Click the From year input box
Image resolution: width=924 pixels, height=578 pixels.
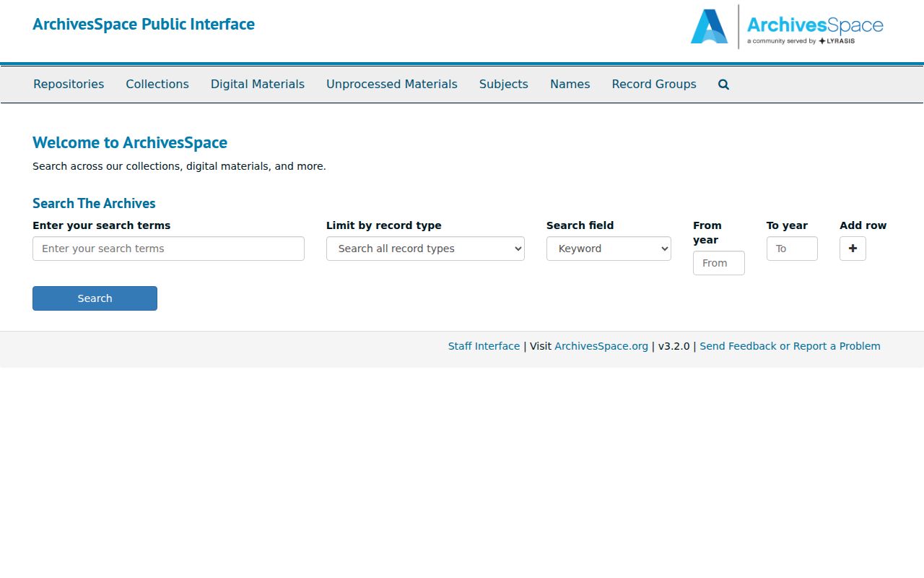[719, 263]
